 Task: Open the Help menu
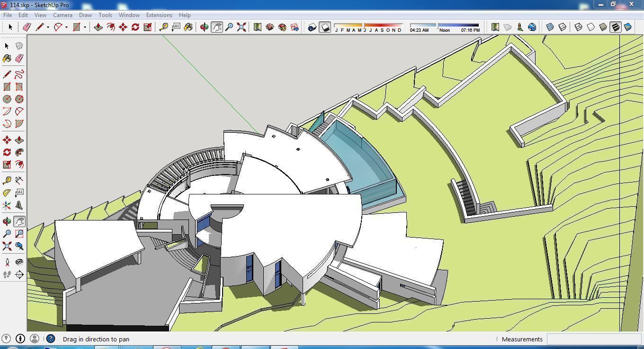(x=185, y=15)
